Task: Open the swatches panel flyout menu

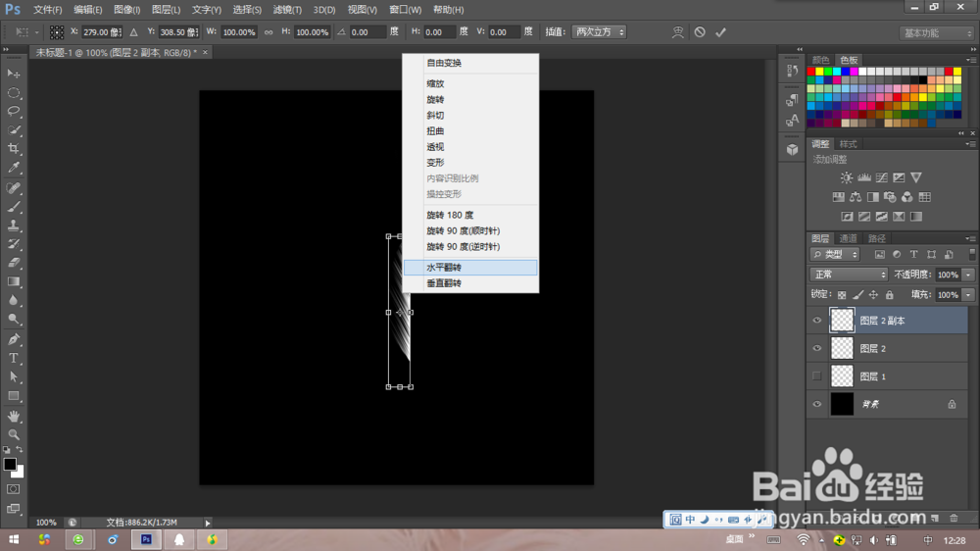Action: 970,60
